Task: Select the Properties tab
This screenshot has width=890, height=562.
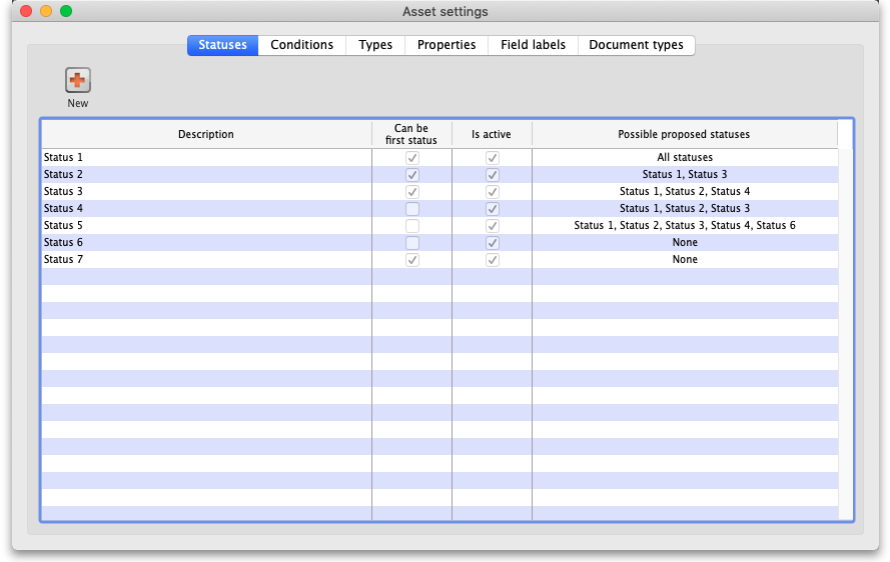Action: [x=446, y=45]
